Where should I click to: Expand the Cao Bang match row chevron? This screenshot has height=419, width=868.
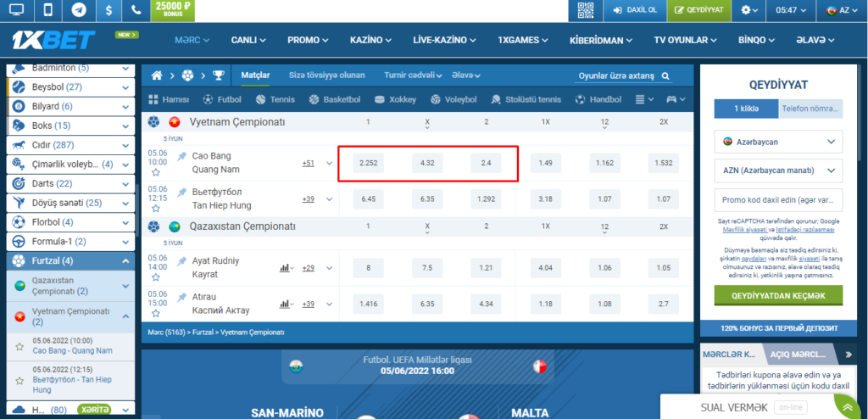click(x=330, y=164)
